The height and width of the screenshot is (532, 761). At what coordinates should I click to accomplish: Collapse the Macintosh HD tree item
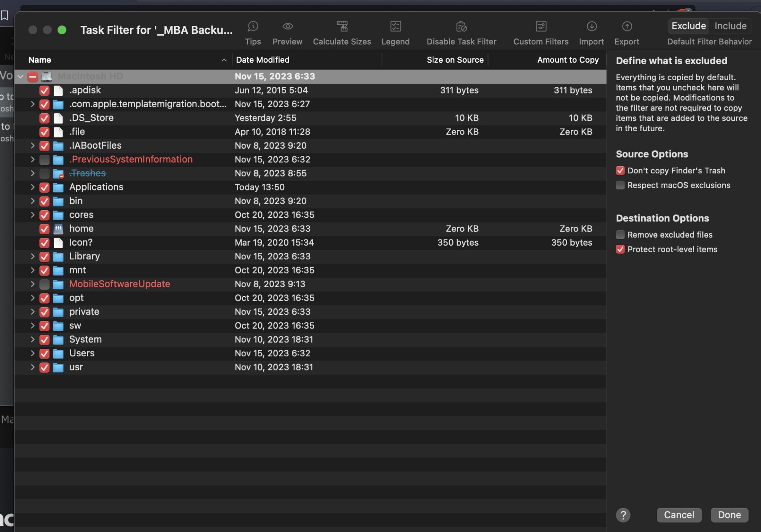pos(21,76)
